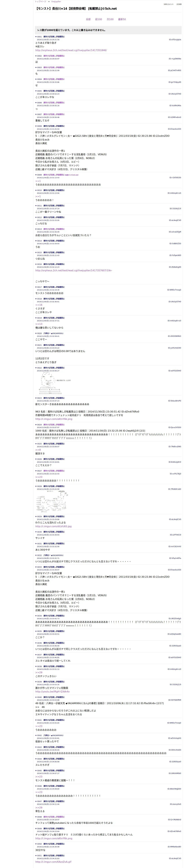The height and width of the screenshot is (868, 186).
Task: Click text ここが一番クリーンやね
Action: (x=48, y=212)
